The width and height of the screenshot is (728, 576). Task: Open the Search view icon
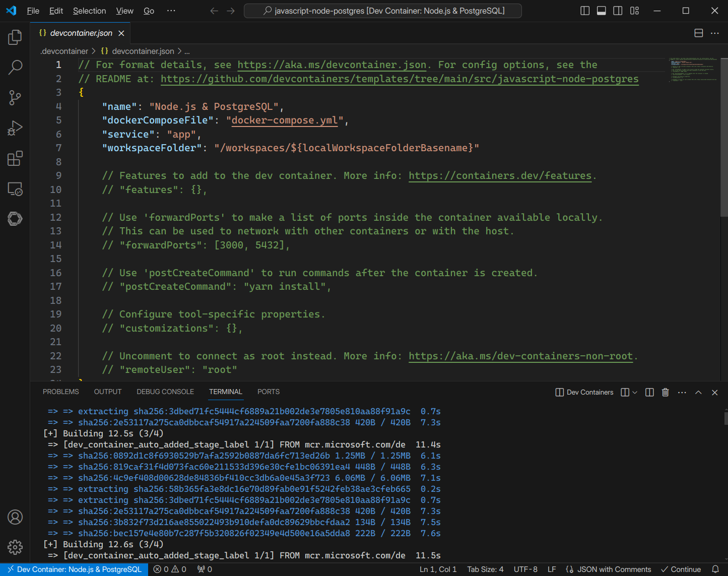15,67
